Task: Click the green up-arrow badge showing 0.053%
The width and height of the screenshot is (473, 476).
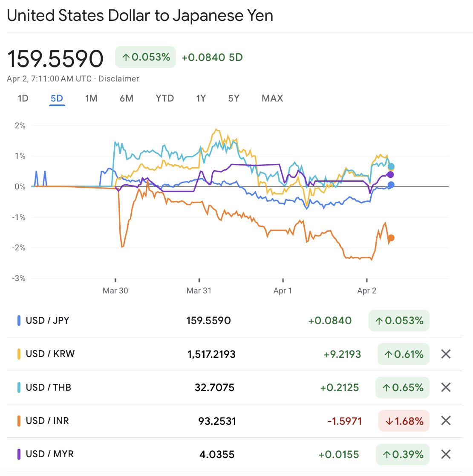Action: pyautogui.click(x=145, y=57)
